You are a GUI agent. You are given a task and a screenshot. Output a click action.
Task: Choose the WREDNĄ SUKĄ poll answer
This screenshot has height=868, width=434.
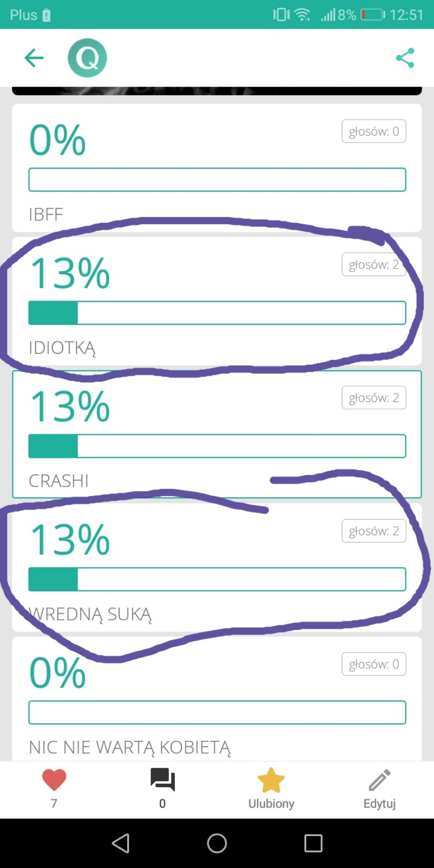[x=217, y=567]
